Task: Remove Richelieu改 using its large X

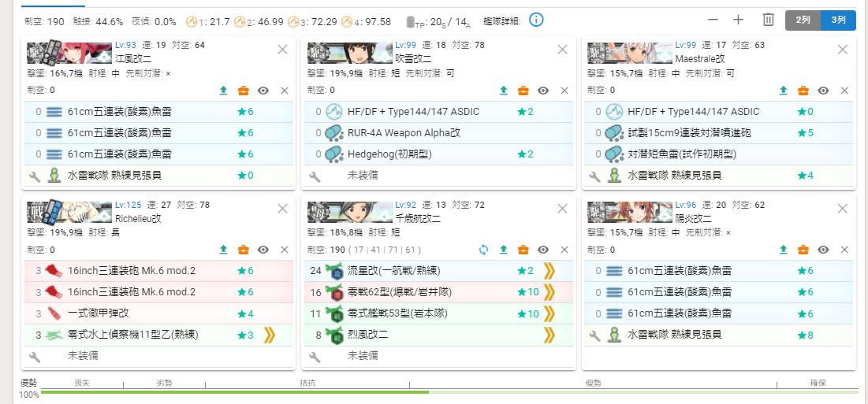Action: coord(282,209)
